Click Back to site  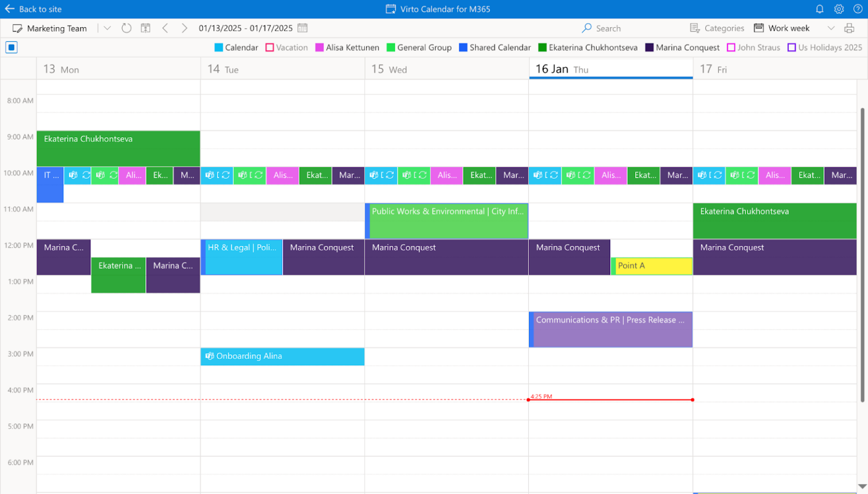34,8
